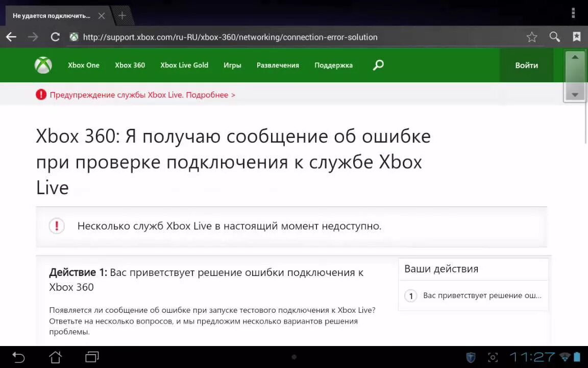This screenshot has height=368, width=588.
Task: Click 'Вас приветствует решение ош...' in Ваши действия
Action: (x=482, y=295)
